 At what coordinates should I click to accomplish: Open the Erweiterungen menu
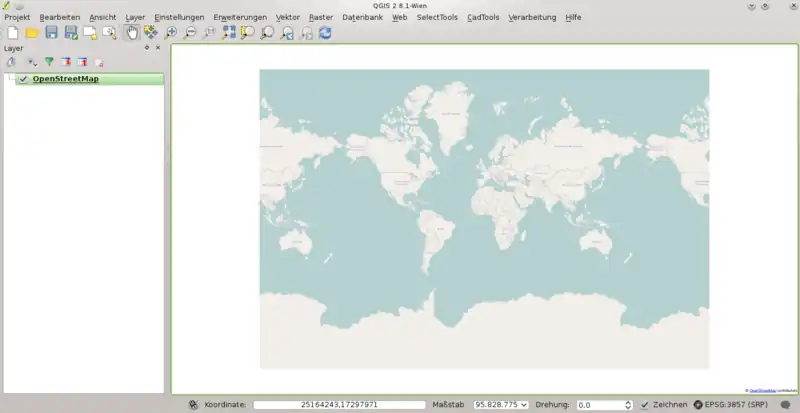(240, 17)
